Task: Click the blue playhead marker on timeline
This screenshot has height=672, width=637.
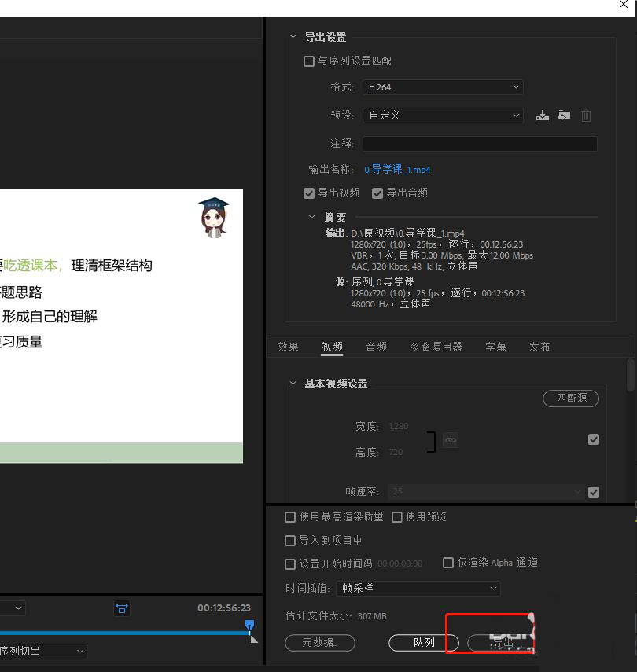Action: (x=249, y=626)
